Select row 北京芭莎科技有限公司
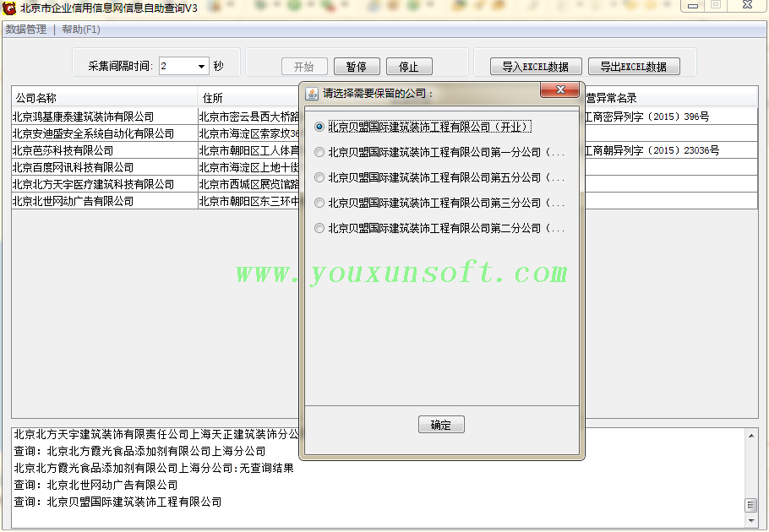 (x=105, y=150)
